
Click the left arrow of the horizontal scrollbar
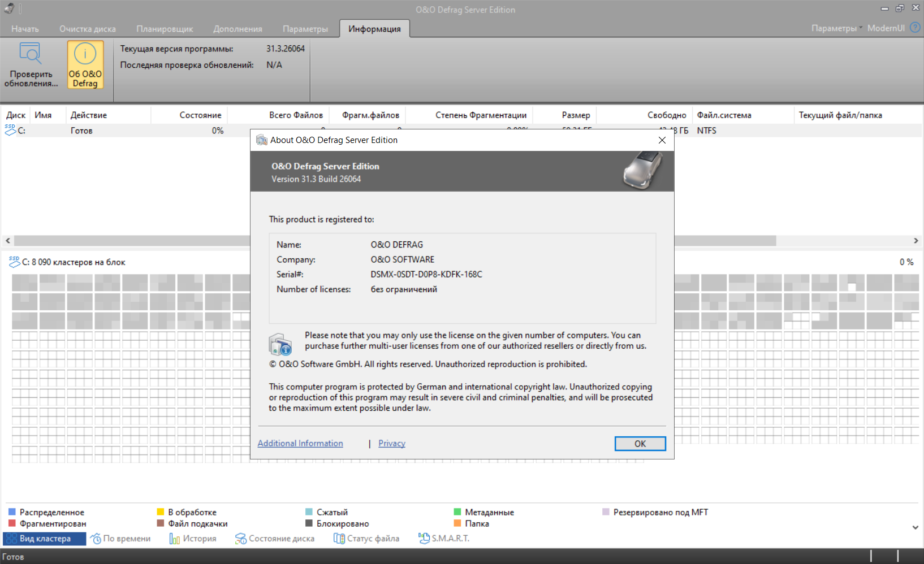[x=8, y=241]
